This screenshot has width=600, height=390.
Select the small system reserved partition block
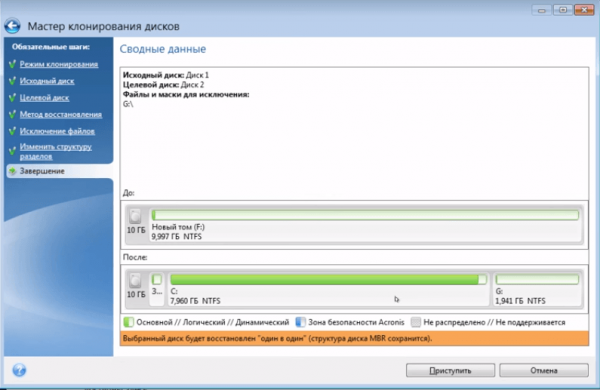[x=157, y=289]
